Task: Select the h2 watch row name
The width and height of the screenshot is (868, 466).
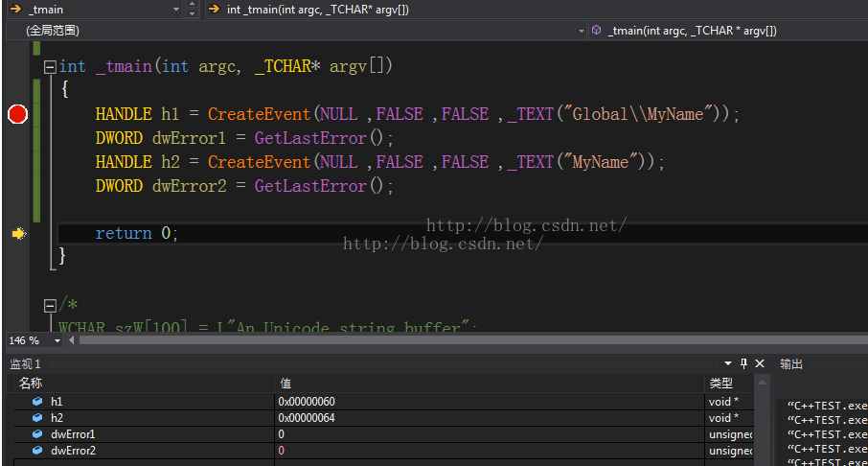Action: [57, 418]
